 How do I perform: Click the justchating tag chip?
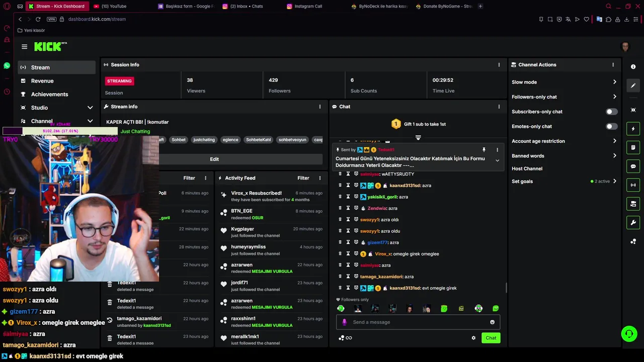coord(204,140)
